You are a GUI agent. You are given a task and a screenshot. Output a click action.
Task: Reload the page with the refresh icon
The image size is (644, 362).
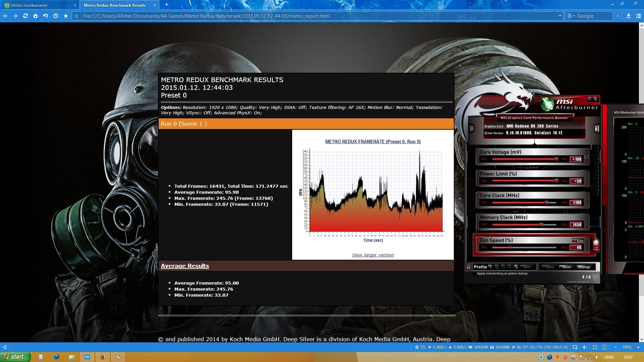coord(25,16)
